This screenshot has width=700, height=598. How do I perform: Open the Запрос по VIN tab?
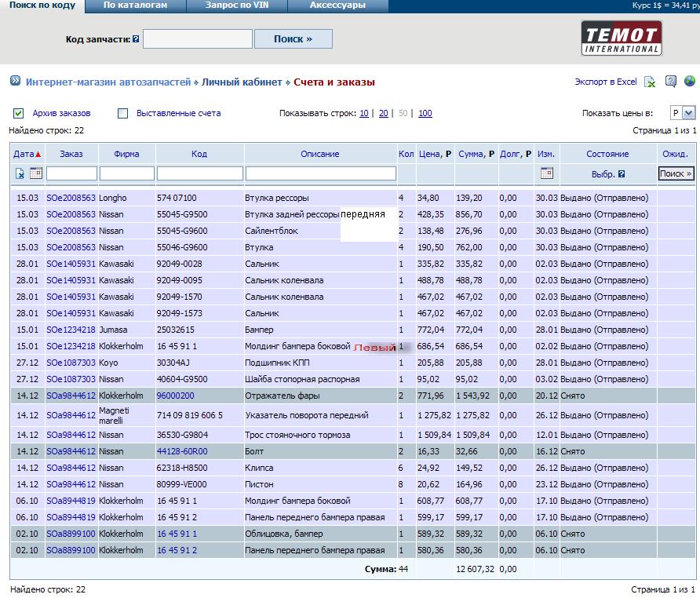237,5
